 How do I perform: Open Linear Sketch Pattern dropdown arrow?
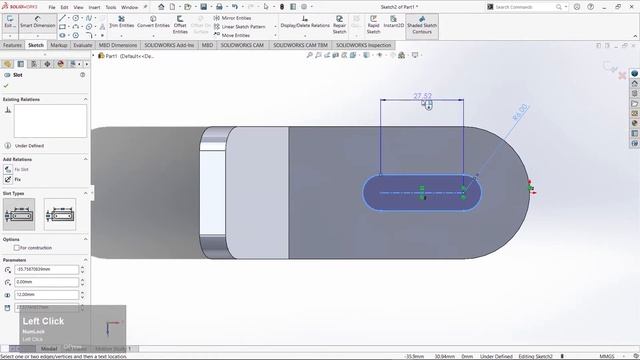click(x=276, y=27)
